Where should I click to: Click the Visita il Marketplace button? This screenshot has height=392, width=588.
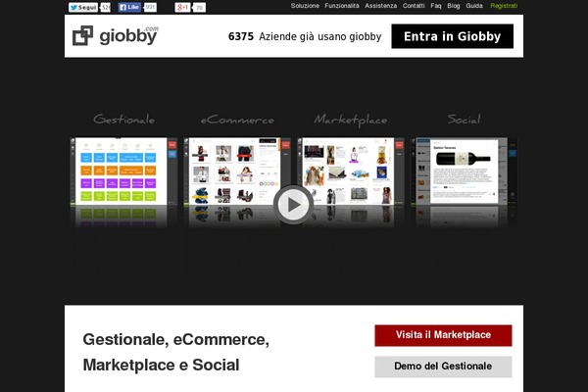[443, 335]
